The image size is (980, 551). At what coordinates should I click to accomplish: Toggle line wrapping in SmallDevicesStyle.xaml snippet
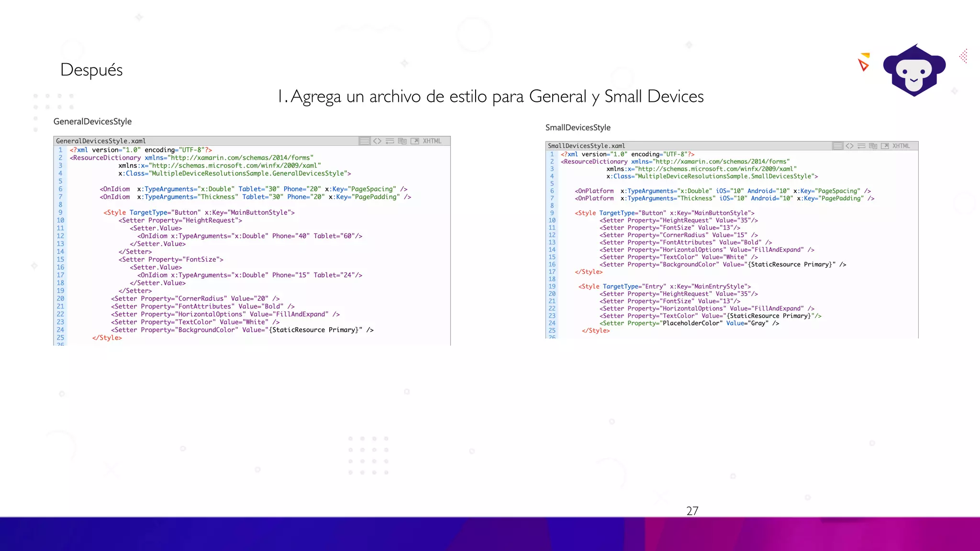coord(861,146)
